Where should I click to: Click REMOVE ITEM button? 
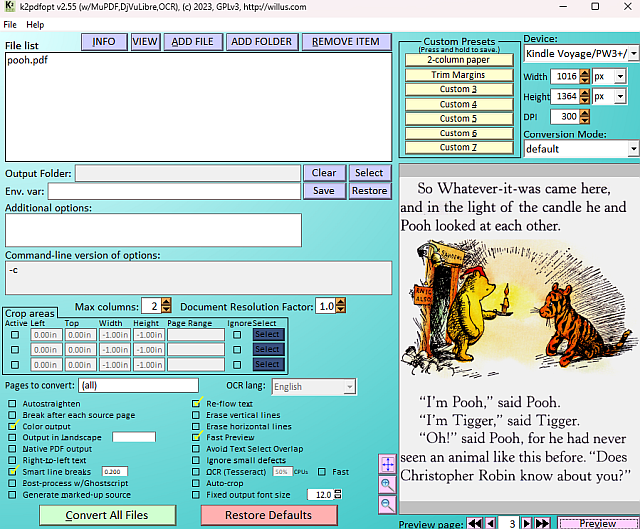[x=346, y=42]
